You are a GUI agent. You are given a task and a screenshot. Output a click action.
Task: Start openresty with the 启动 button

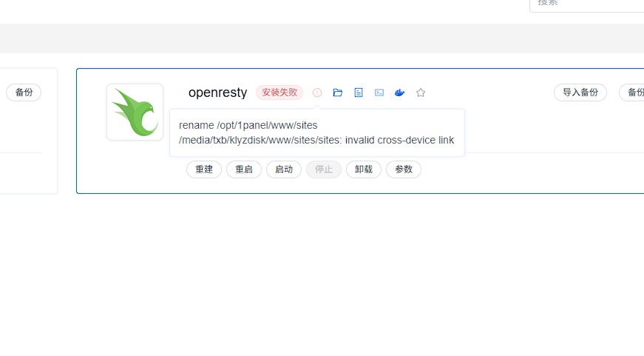[x=284, y=169]
